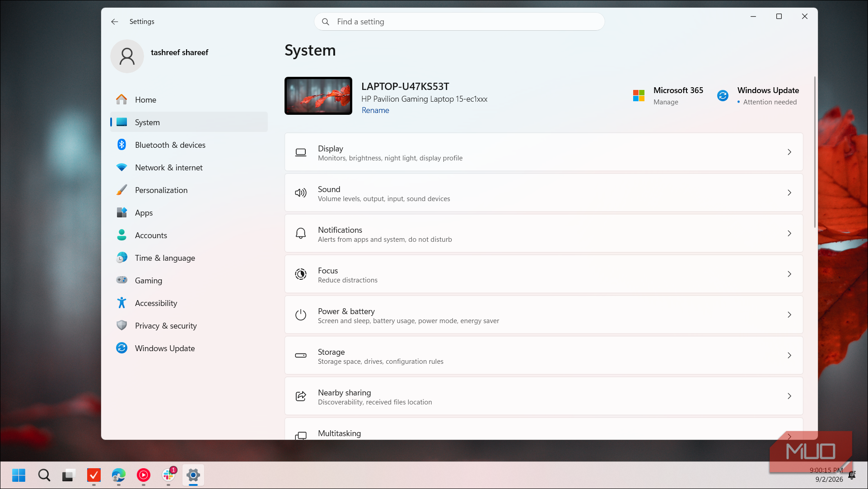The image size is (868, 489).
Task: Expand Nearby sharing chevron
Action: pyautogui.click(x=789, y=396)
